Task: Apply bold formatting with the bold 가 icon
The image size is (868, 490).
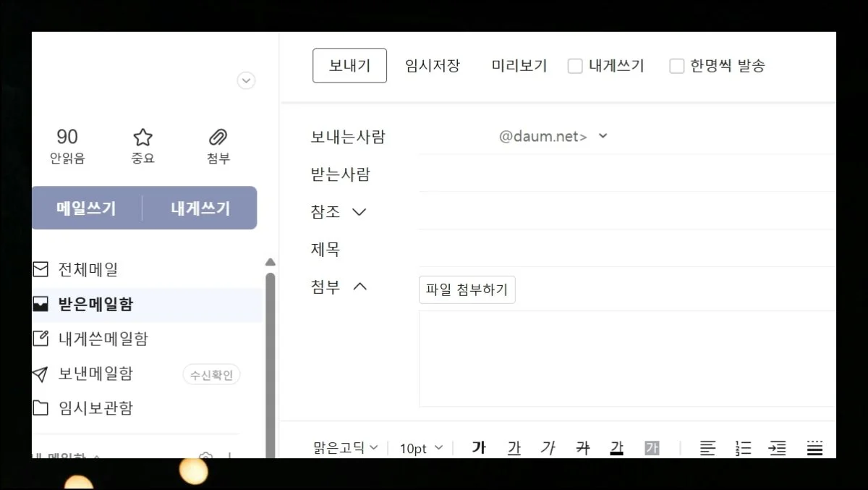Action: point(478,448)
